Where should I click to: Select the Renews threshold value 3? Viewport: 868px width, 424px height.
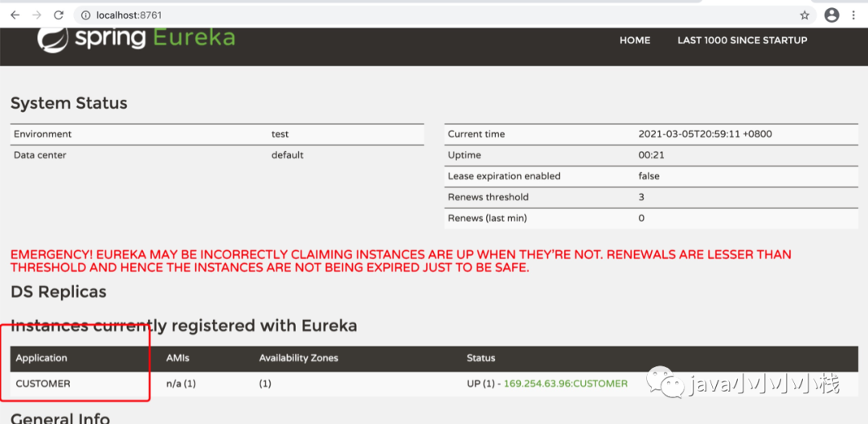[x=641, y=197]
